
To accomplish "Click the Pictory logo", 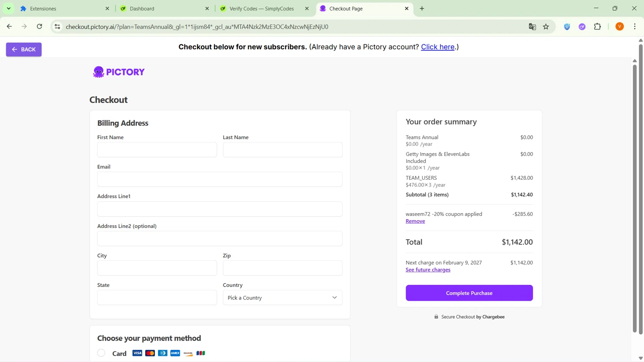I will (x=119, y=72).
